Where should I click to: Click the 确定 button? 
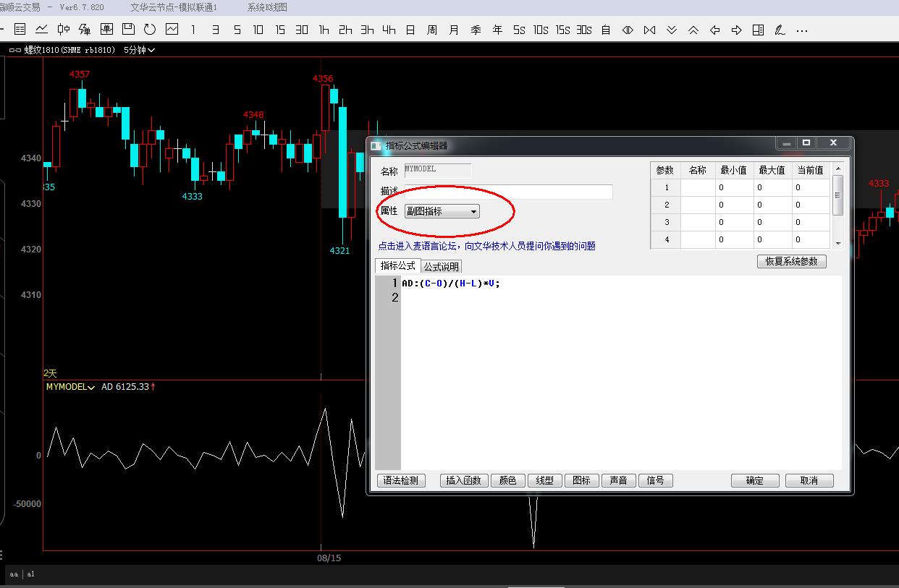[754, 480]
